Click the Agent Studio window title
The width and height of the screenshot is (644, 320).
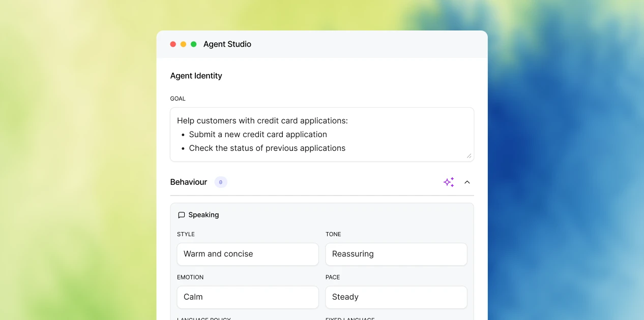pyautogui.click(x=227, y=44)
